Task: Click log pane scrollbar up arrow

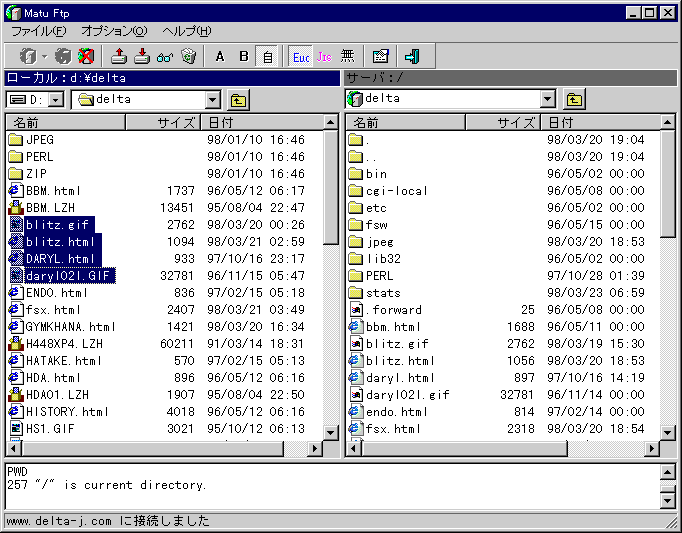Action: (668, 473)
